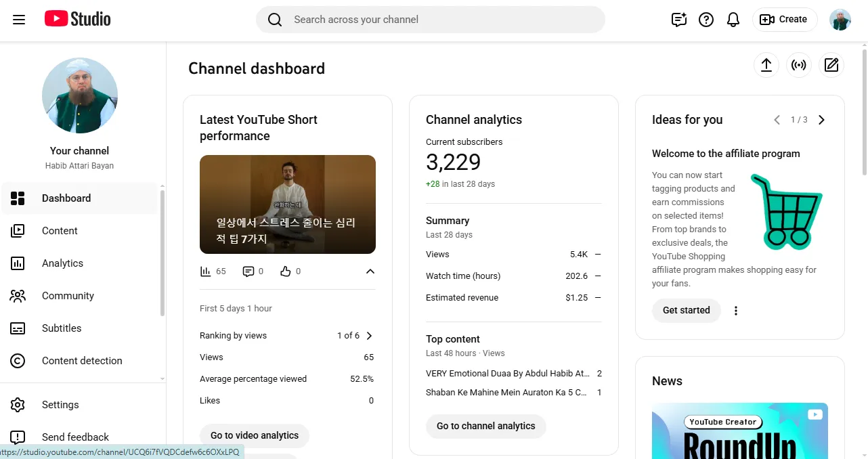Click Send feedback in the sidebar
868x459 pixels.
tap(79, 437)
